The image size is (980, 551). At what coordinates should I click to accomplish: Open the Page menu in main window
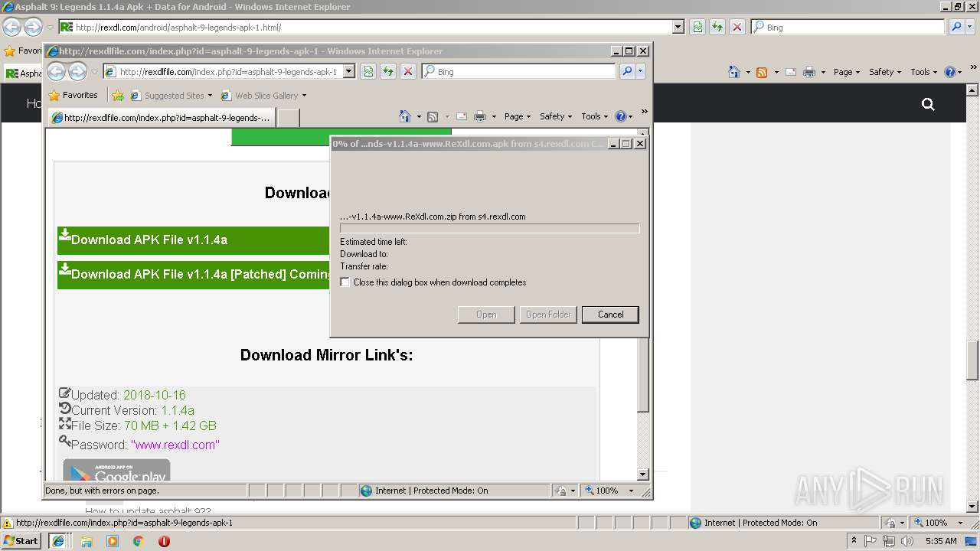847,72
